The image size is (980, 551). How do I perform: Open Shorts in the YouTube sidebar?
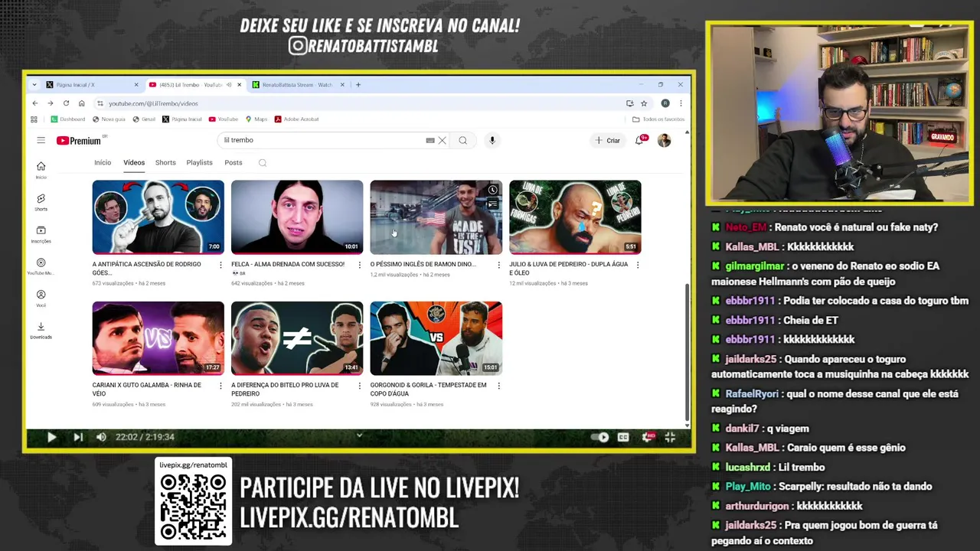pyautogui.click(x=41, y=202)
